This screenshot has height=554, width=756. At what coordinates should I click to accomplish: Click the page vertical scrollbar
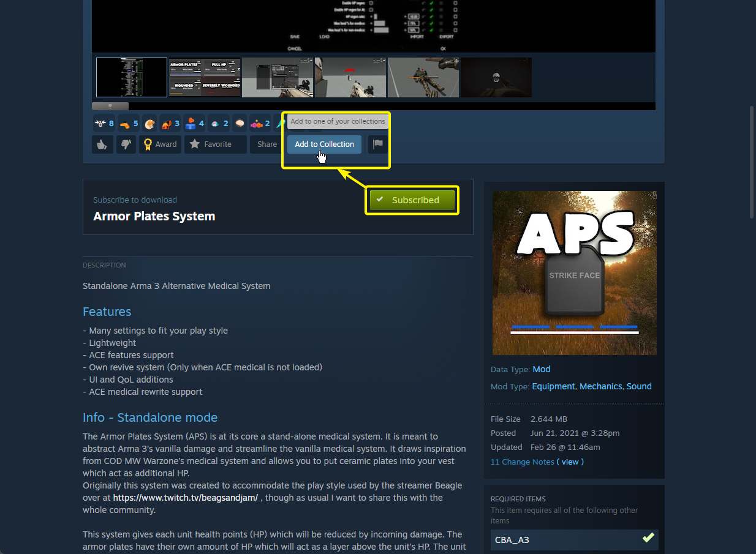tap(752, 162)
